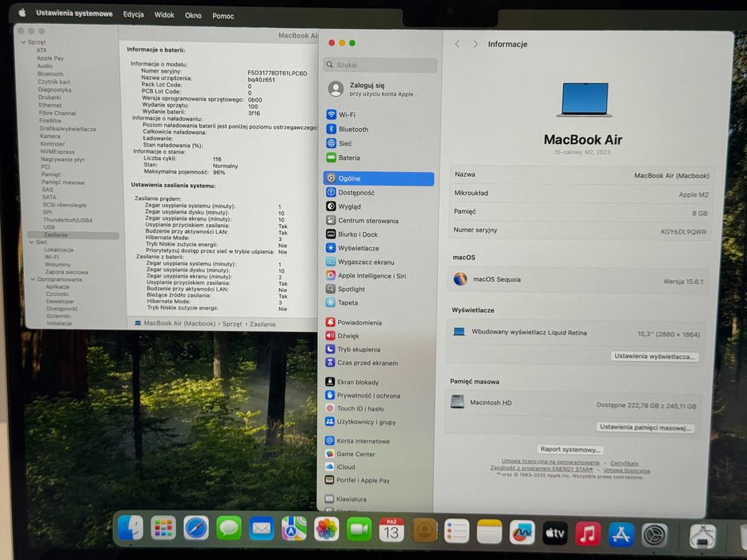Click the Numer seryjny row in Informacje
Image resolution: width=747 pixels, height=560 pixels.
pos(580,230)
